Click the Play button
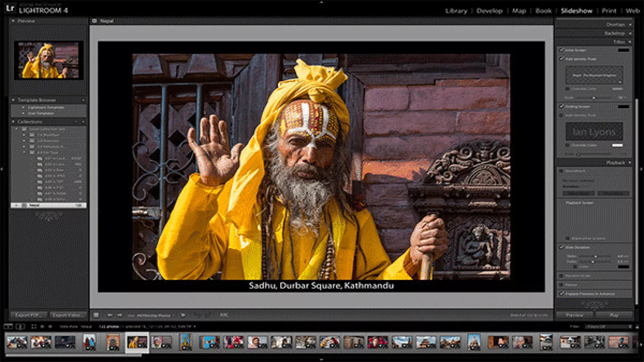Image resolution: width=644 pixels, height=362 pixels. click(x=613, y=315)
